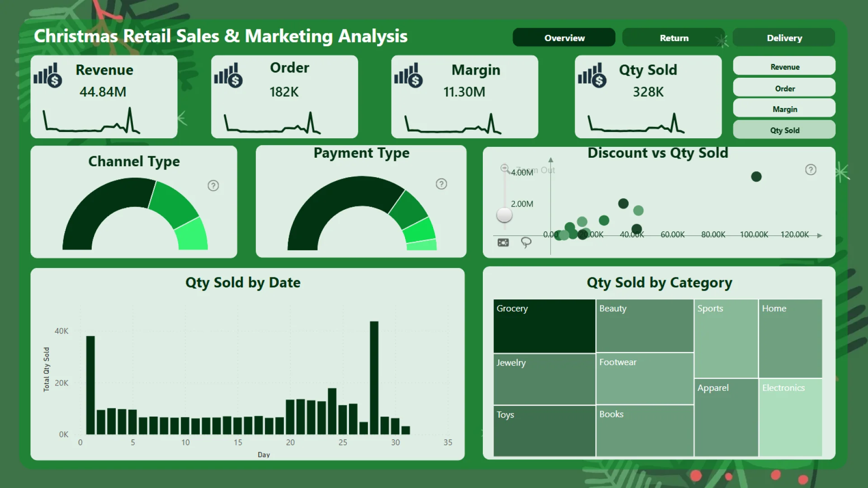This screenshot has height=488, width=868.
Task: Switch to the Delivery page tab
Action: 784,38
